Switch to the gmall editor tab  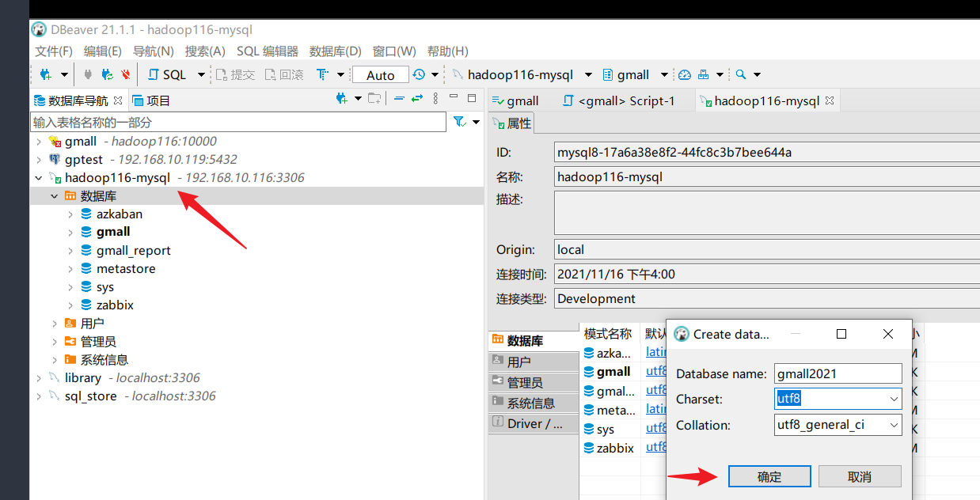[x=515, y=100]
